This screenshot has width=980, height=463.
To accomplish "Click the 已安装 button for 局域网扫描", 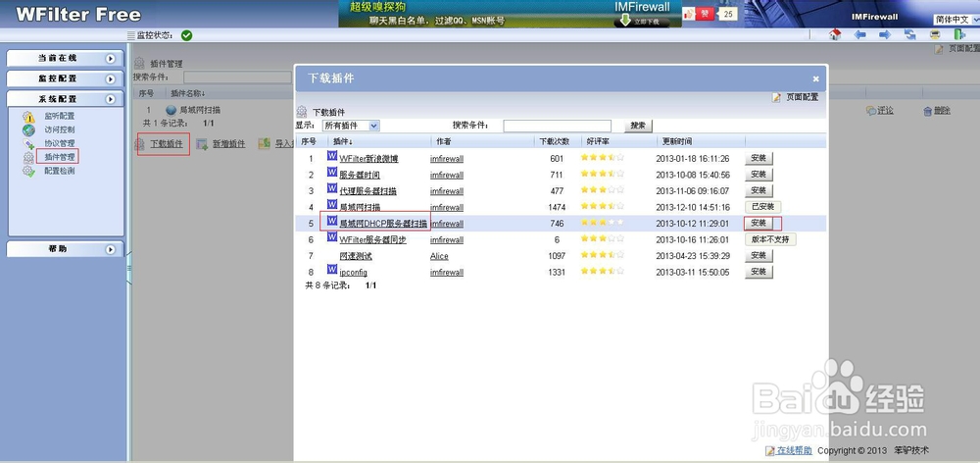I will pyautogui.click(x=762, y=207).
